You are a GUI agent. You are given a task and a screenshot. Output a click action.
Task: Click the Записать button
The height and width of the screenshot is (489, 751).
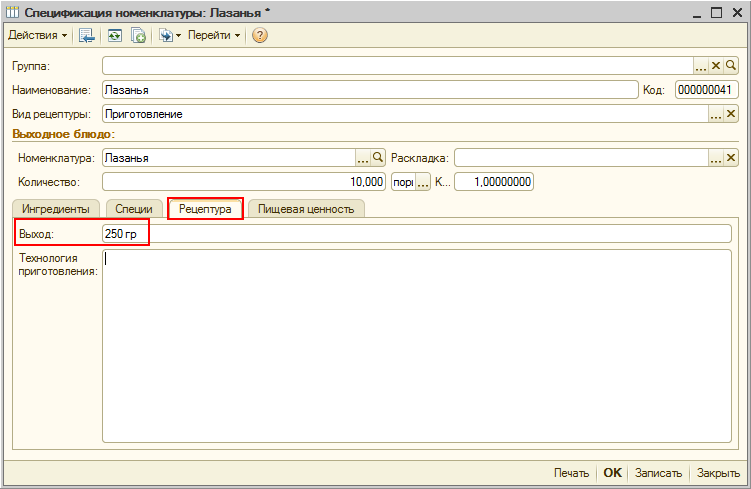click(658, 473)
